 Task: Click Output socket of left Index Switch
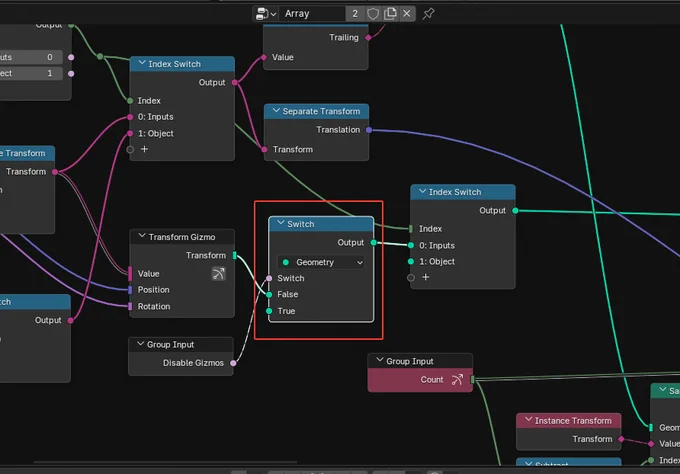235,82
